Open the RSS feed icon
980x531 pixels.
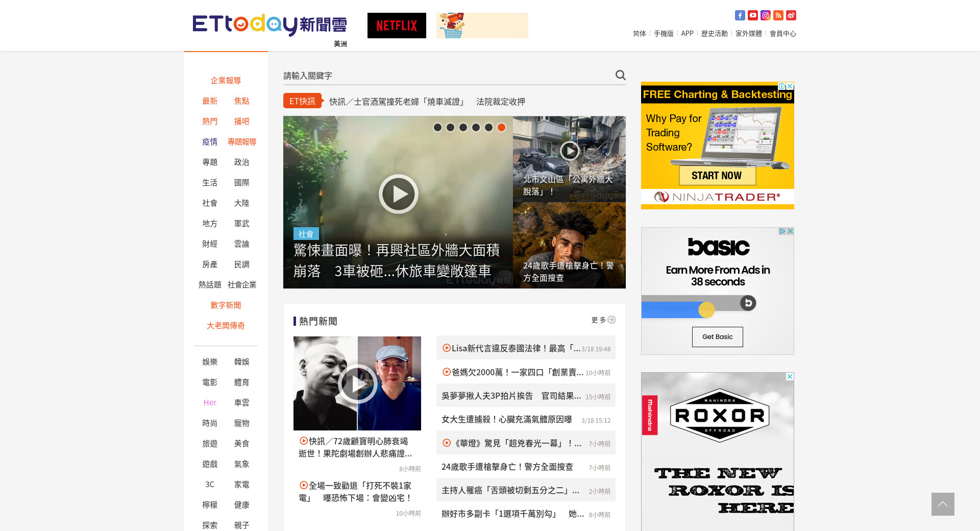[x=778, y=15]
